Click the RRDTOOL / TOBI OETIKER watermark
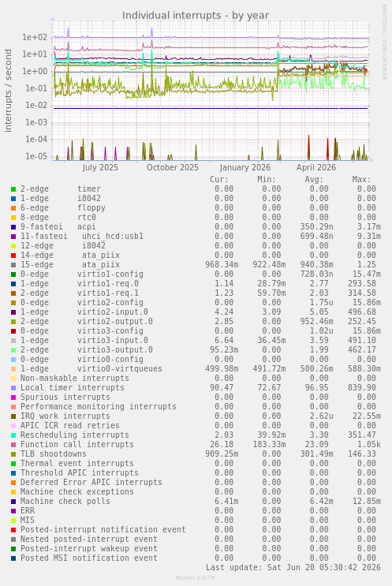Image resolution: width=392 pixels, height=586 pixels. click(x=384, y=43)
